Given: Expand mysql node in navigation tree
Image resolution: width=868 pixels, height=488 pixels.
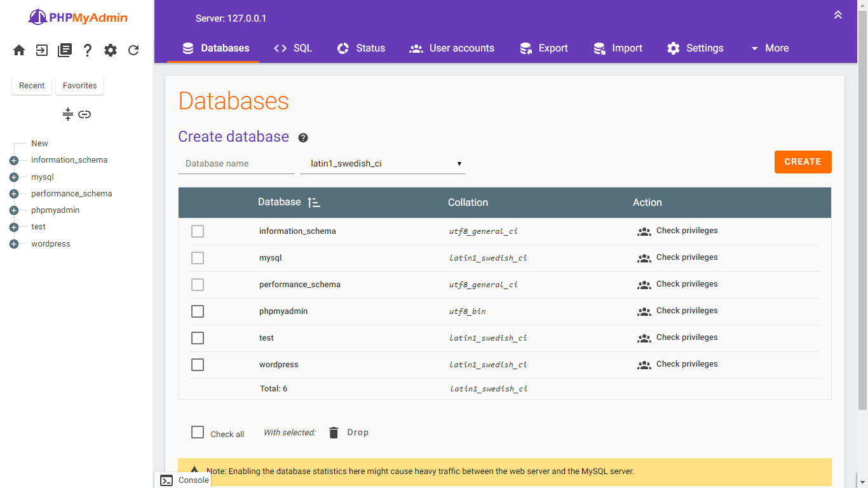Looking at the screenshot, I should [14, 177].
